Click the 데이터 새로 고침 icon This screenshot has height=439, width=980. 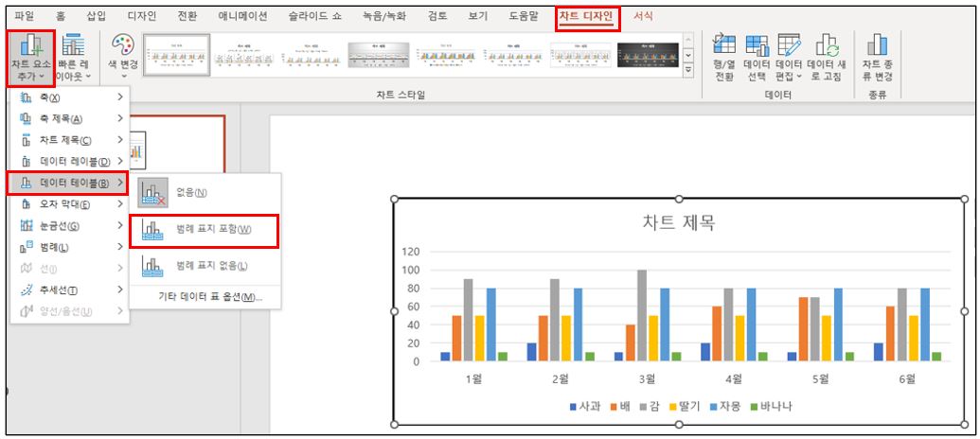tap(825, 58)
